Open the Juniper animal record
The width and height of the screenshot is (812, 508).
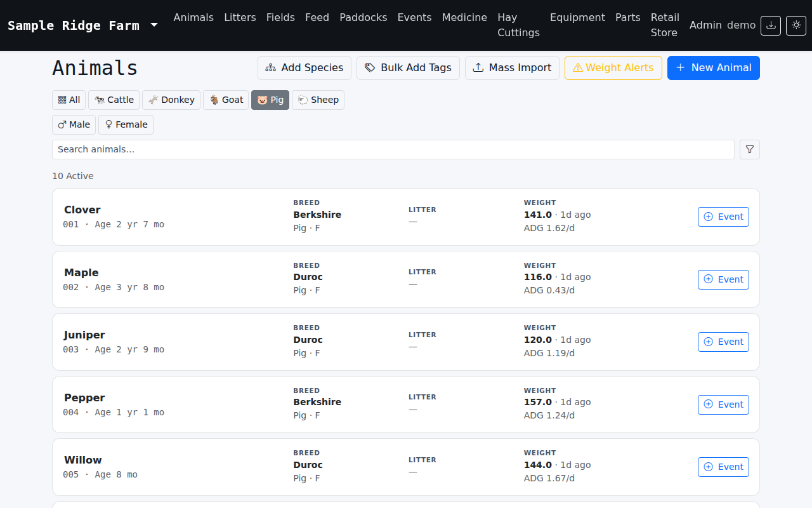84,335
